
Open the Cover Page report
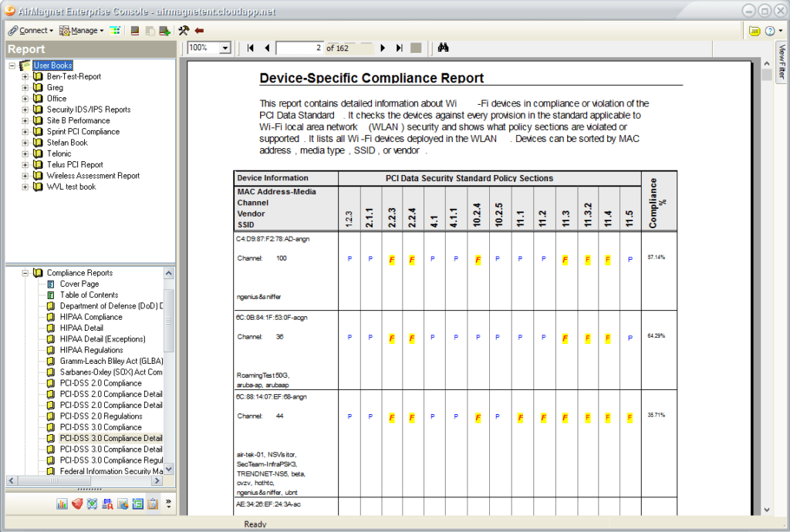click(79, 285)
